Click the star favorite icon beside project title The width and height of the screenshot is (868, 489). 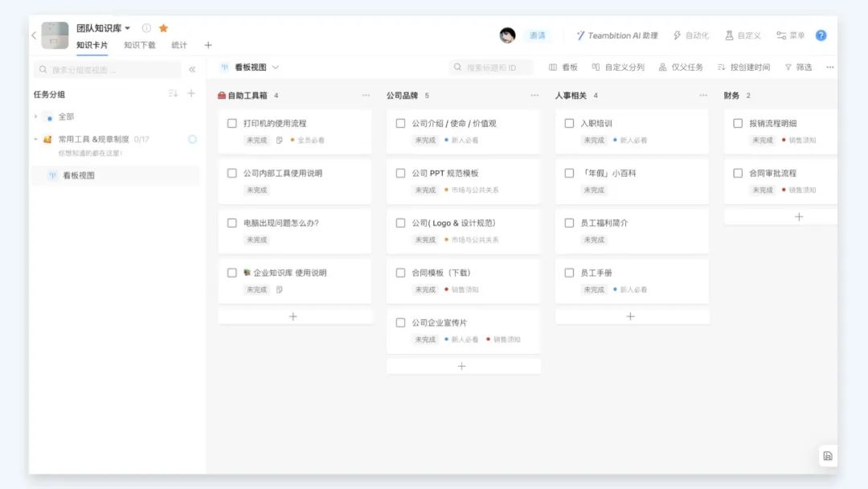coord(163,28)
